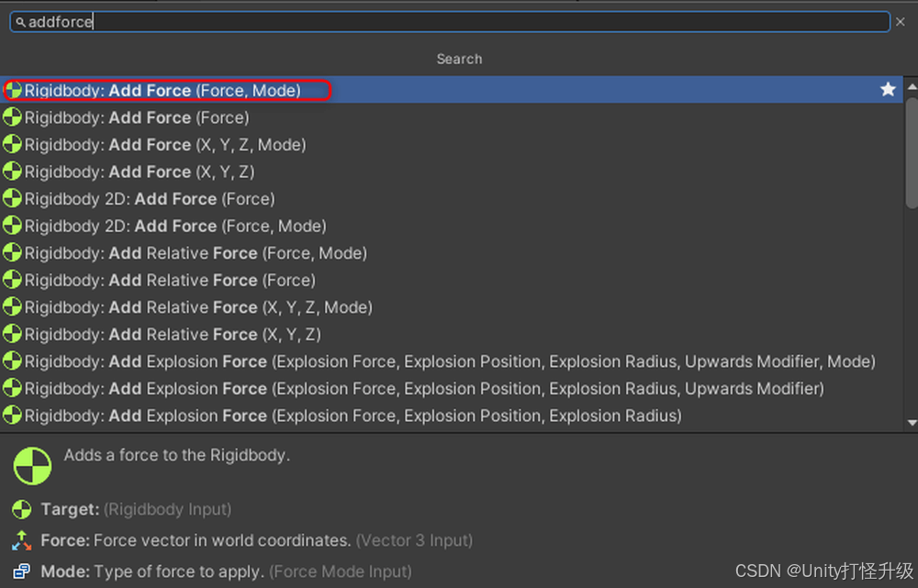Screen dimensions: 918x588
Task: Pick Rigidbody: Add Force (X, Y, Z)
Action: coord(451,172)
